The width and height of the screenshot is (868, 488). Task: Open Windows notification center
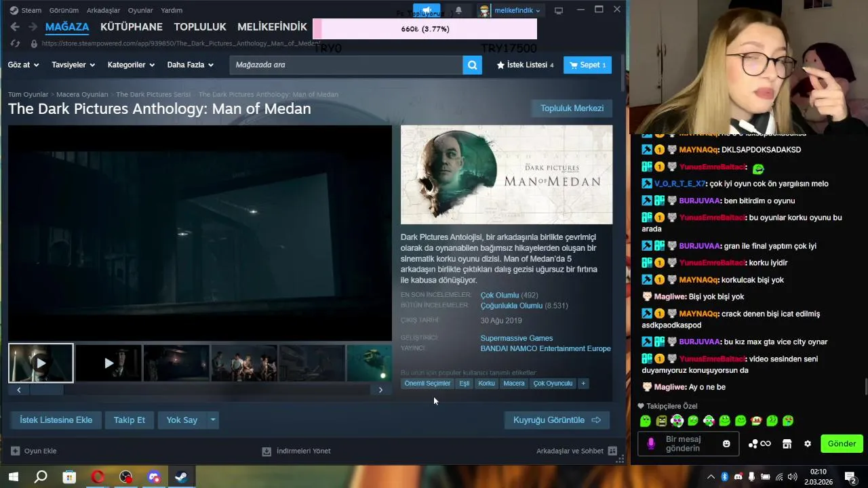[x=850, y=477]
